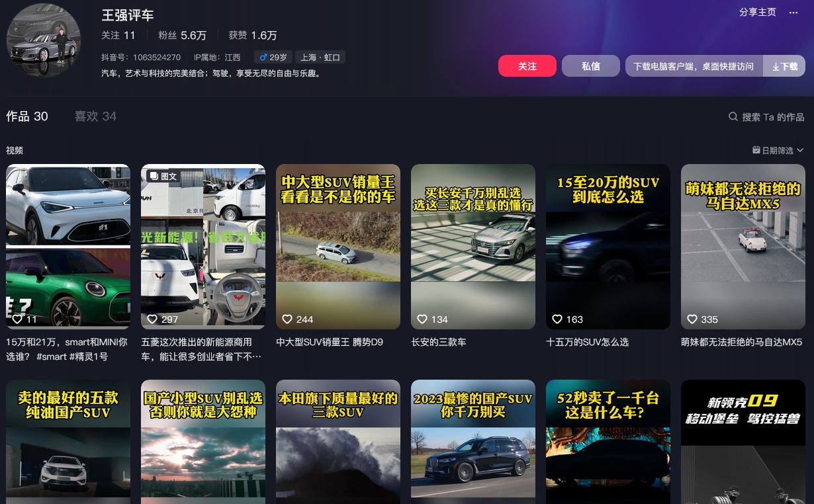The image size is (814, 504).
Task: Click the IP属地：江西 text
Action: click(217, 58)
